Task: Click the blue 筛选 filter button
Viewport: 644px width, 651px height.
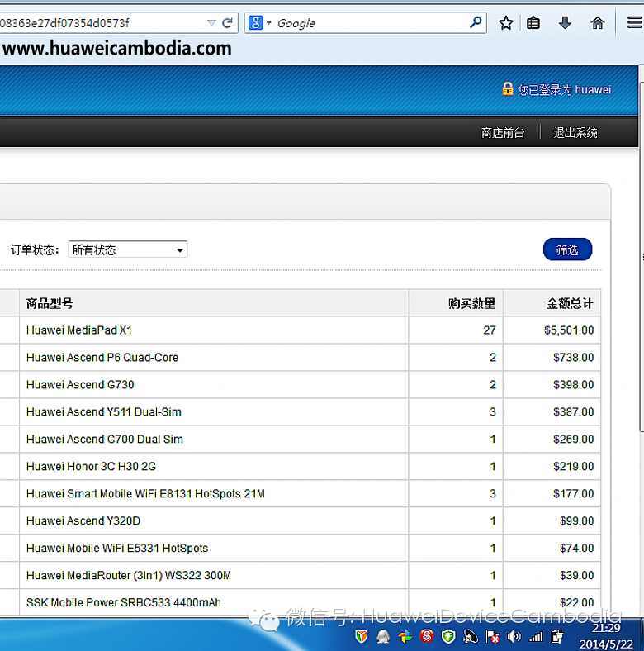Action: pos(567,249)
